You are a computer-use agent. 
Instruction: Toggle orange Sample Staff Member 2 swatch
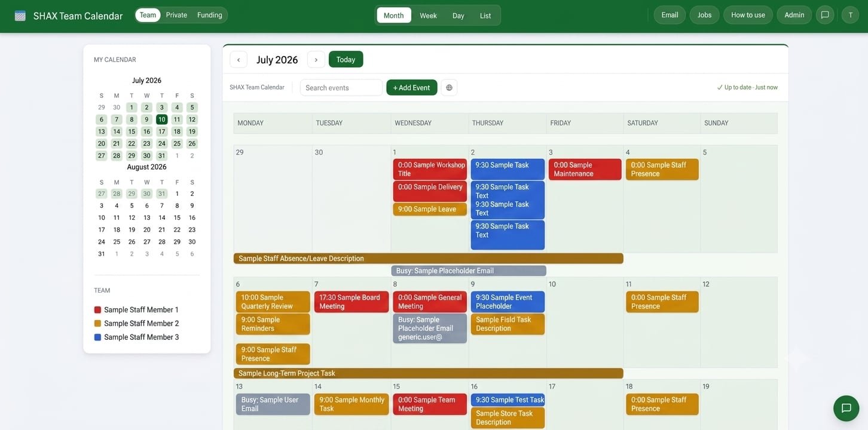coord(97,324)
